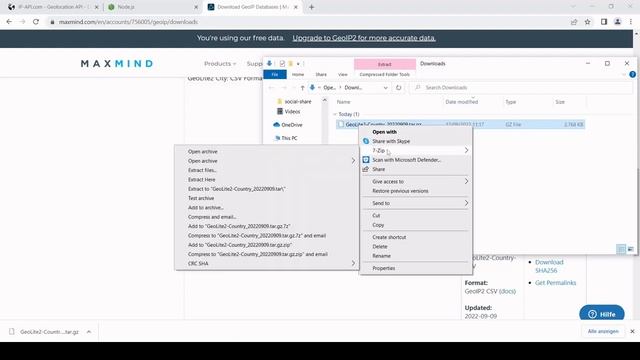Click the share icon next to Share entry

pyautogui.click(x=366, y=169)
